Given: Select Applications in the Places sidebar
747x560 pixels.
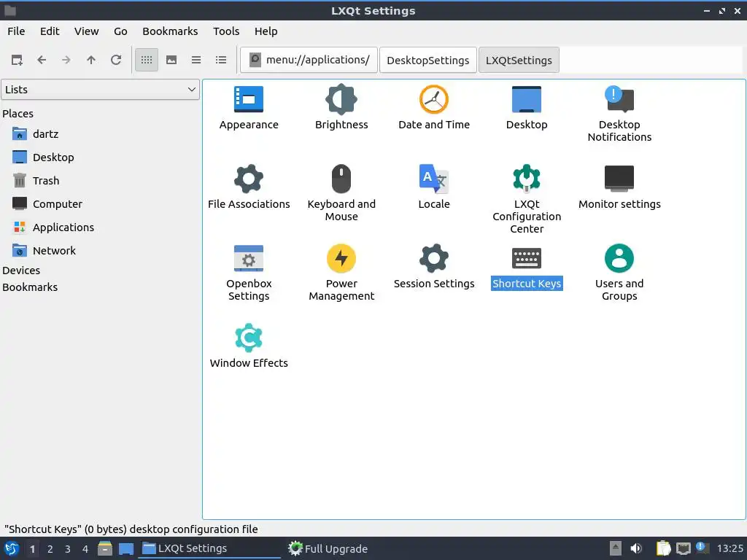Looking at the screenshot, I should point(63,227).
